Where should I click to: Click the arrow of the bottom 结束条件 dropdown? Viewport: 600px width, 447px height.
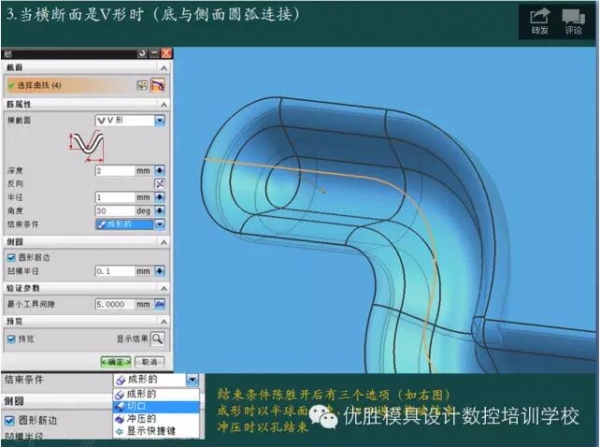click(191, 380)
